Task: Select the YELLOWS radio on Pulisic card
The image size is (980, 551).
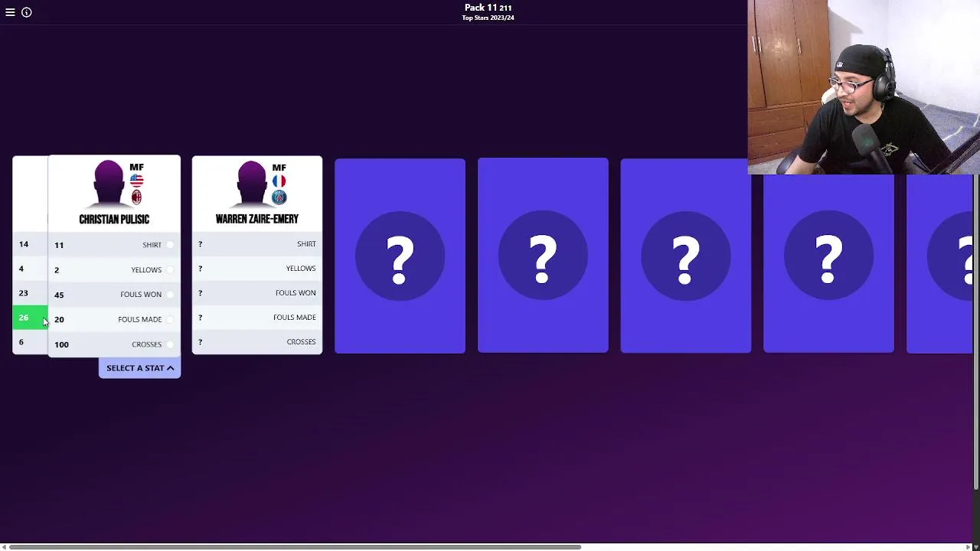Action: pos(170,269)
